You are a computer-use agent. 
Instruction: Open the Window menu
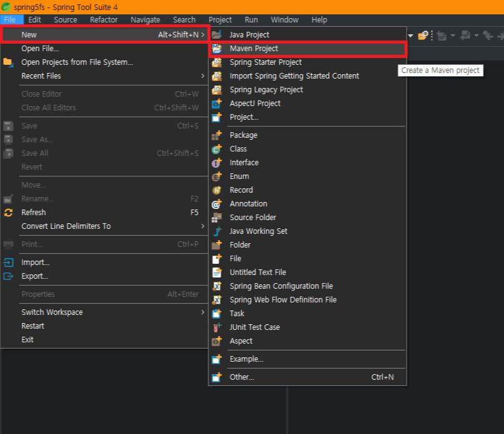click(x=285, y=19)
